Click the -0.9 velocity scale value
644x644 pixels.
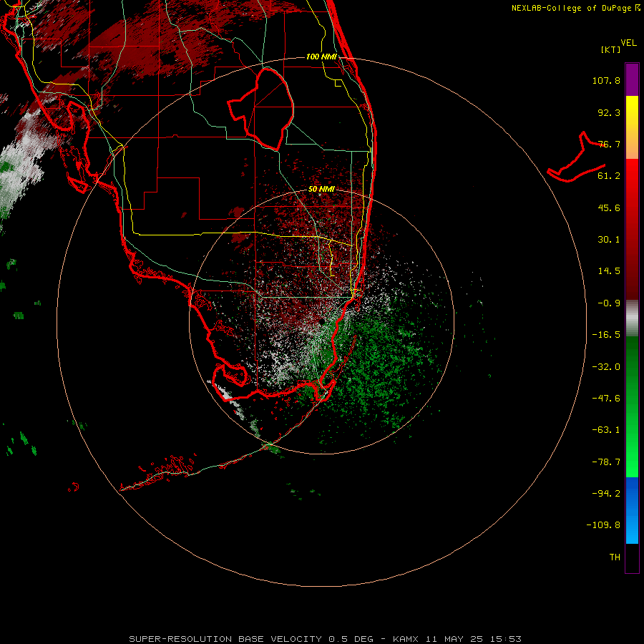609,303
